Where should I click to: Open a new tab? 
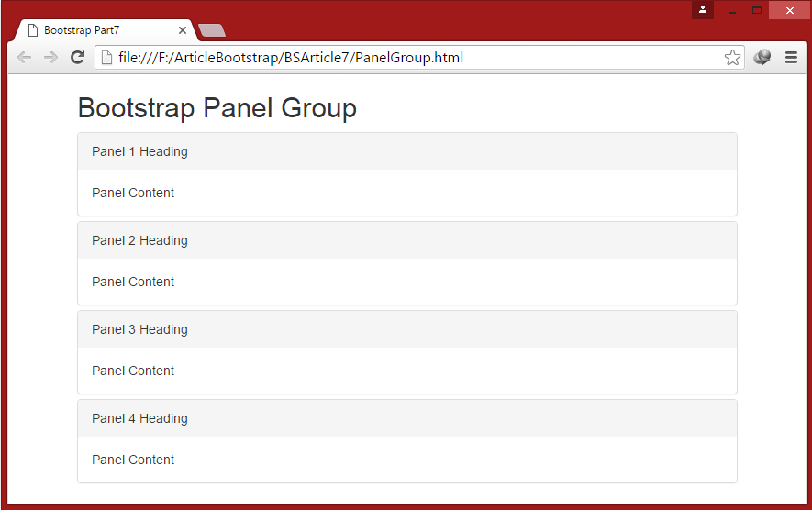[211, 30]
